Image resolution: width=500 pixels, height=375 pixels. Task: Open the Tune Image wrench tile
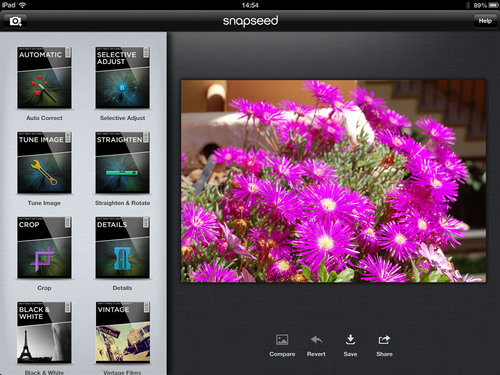(x=44, y=163)
